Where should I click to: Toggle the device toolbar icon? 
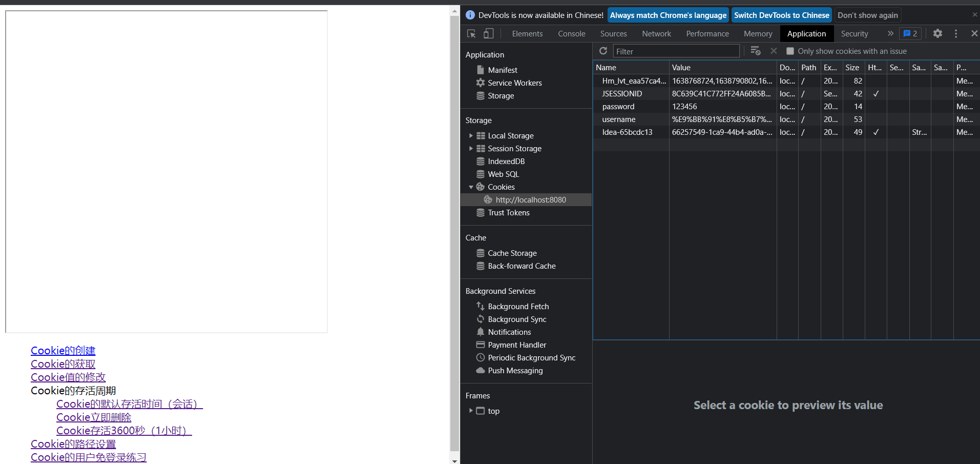(x=488, y=34)
